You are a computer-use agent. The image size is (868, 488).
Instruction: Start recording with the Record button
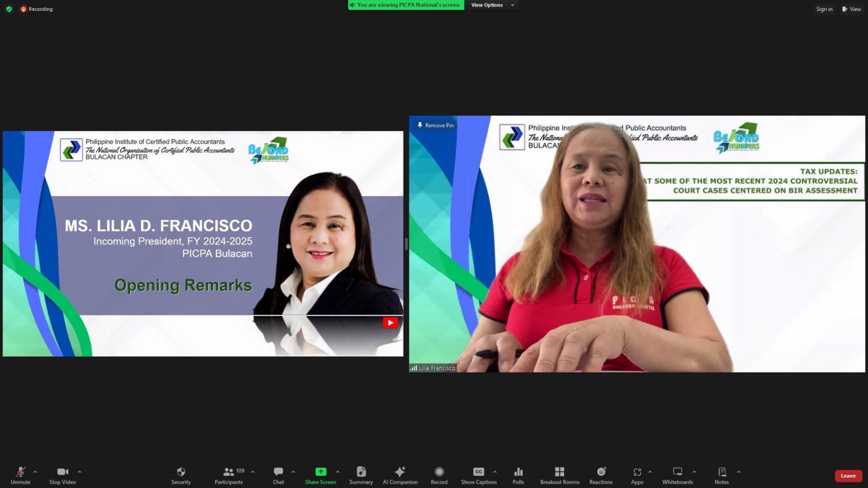pyautogui.click(x=439, y=475)
